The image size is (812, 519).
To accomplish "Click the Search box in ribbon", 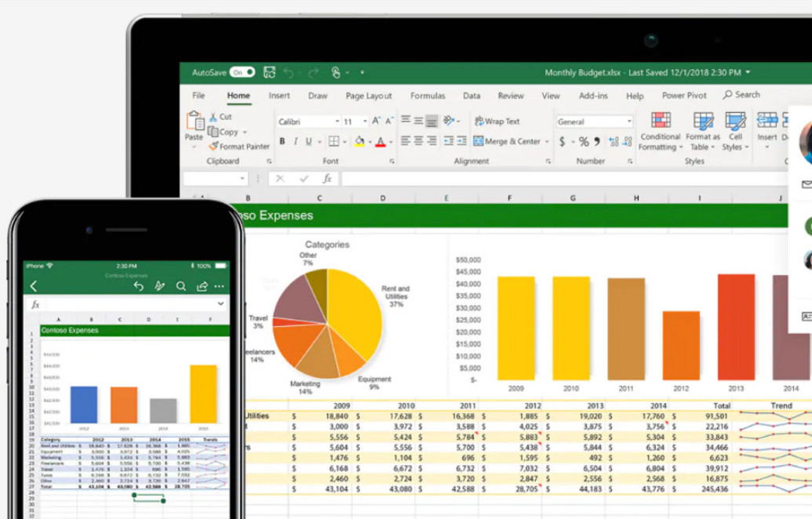I will (741, 95).
